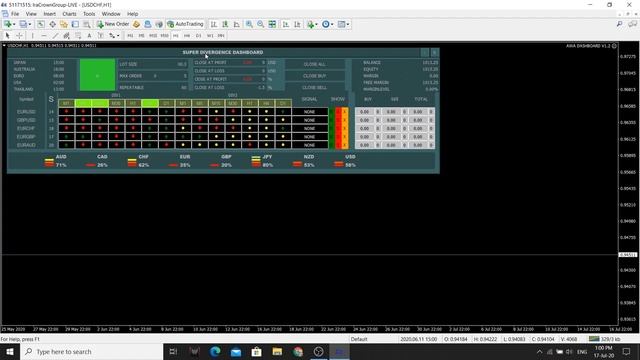Select the text tool (A)
The height and width of the screenshot is (360, 640).
pyautogui.click(x=89, y=36)
